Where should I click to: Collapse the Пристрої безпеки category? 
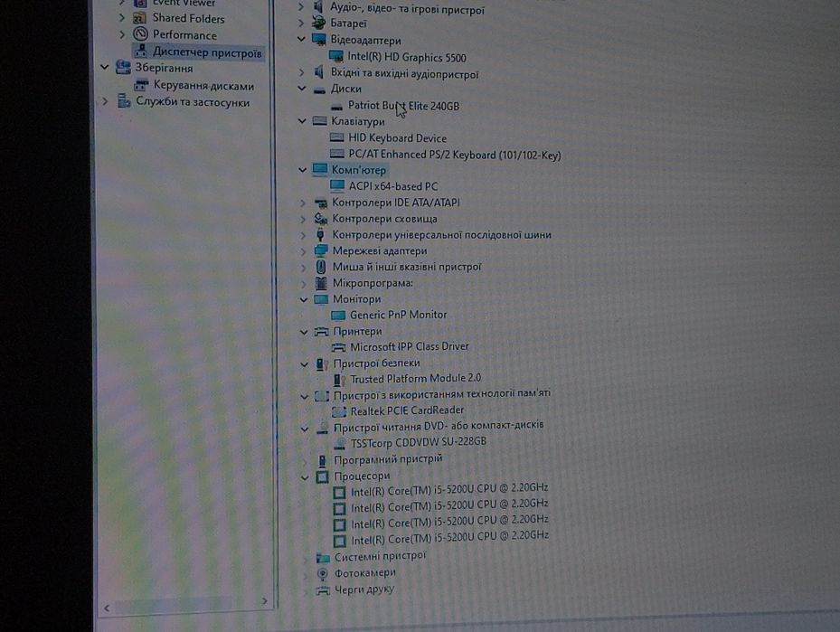pyautogui.click(x=305, y=364)
